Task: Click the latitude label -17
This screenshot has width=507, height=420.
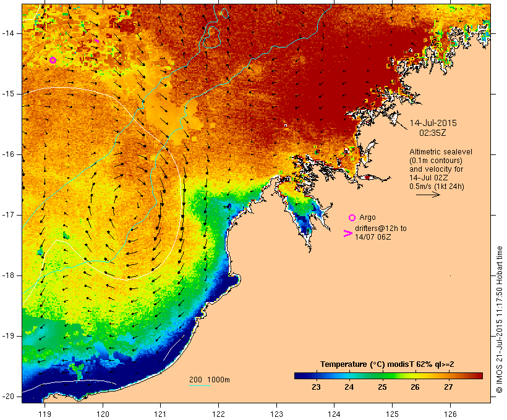Action: click(8, 215)
